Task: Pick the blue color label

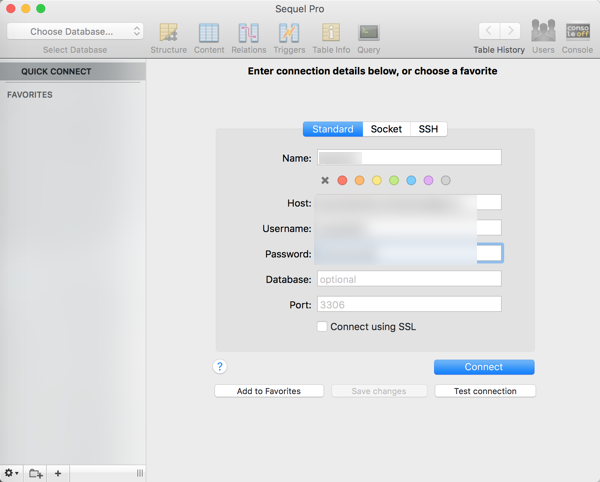Action: 411,180
